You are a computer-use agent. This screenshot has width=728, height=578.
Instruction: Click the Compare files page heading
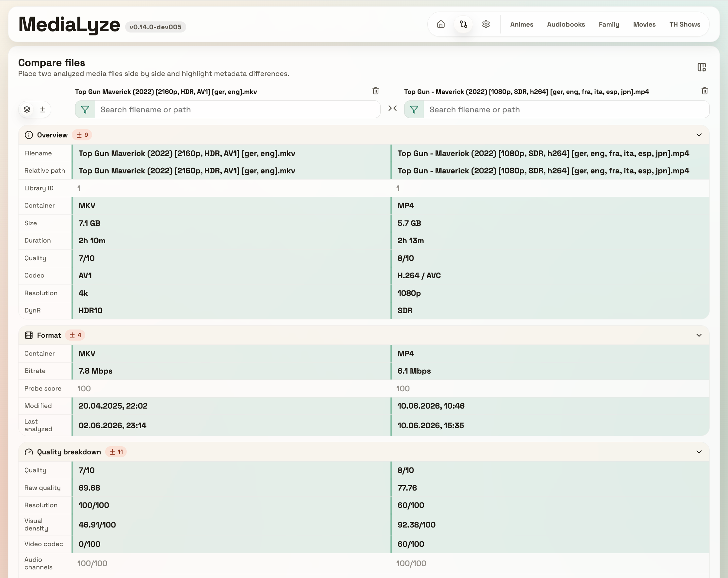tap(51, 63)
